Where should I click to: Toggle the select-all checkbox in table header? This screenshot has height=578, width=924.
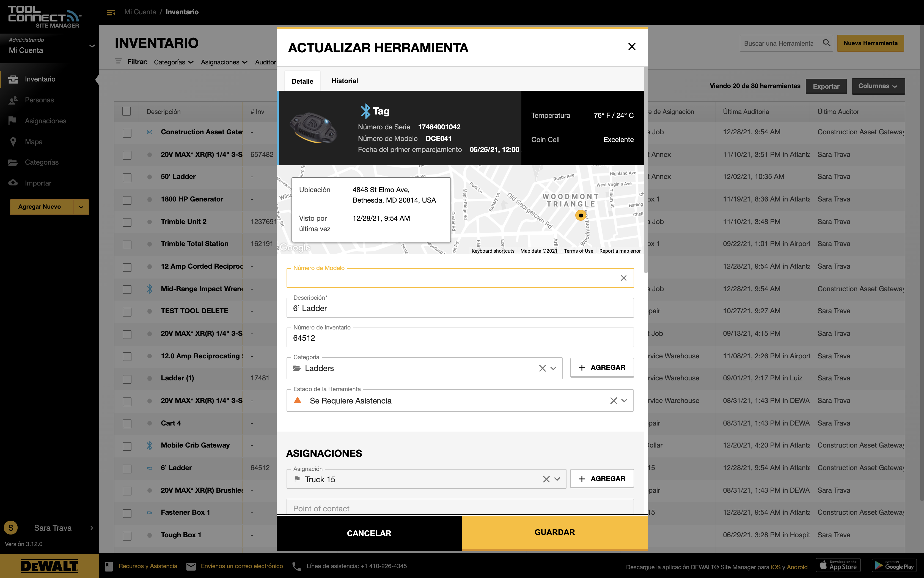click(x=127, y=111)
